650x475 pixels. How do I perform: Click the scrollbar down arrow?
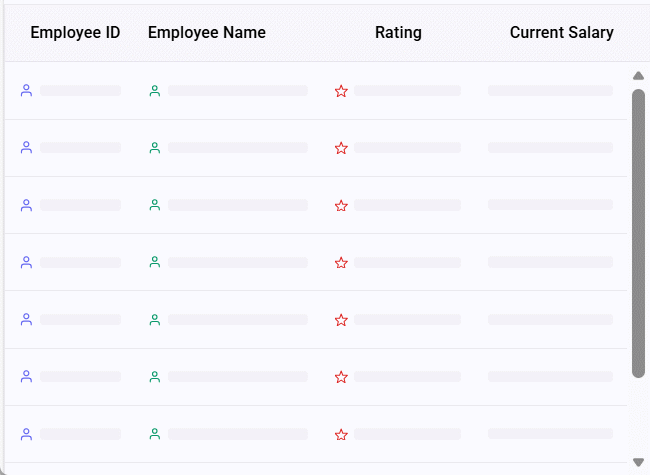pos(638,462)
